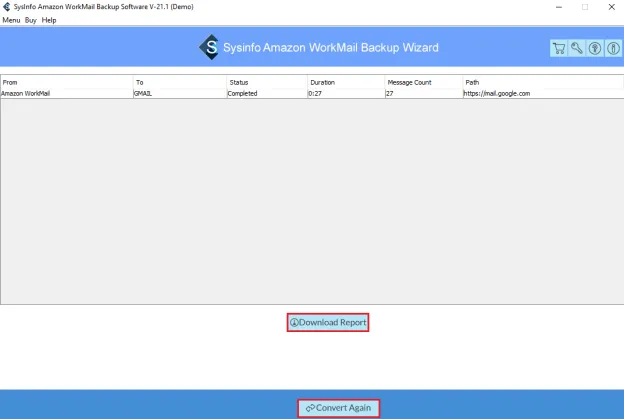Select the Status column header
Viewport: 624px width, 419px height.
267,82
